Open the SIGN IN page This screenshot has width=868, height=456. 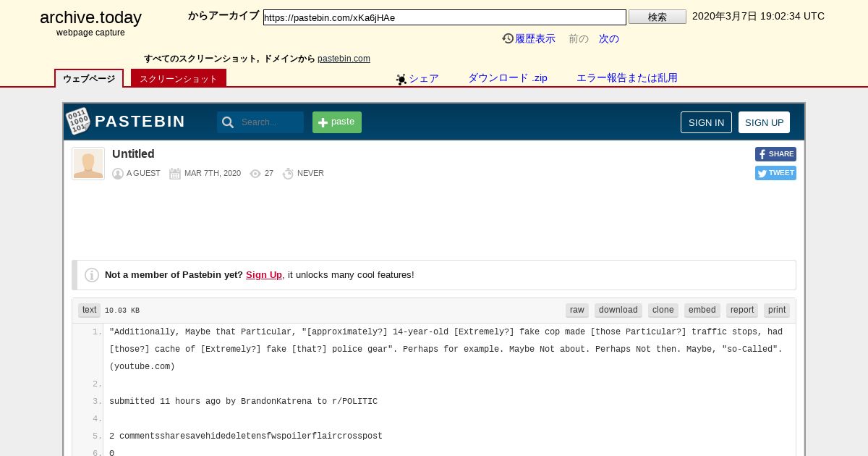coord(706,122)
